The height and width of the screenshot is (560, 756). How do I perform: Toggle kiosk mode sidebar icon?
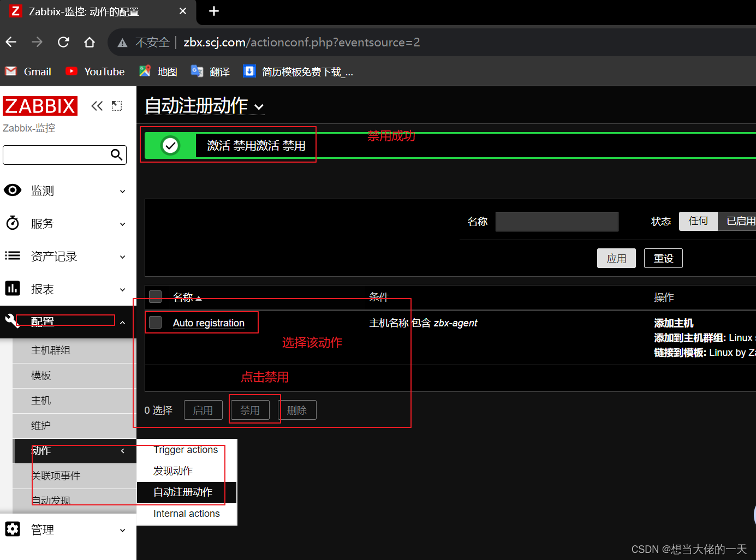pyautogui.click(x=117, y=106)
